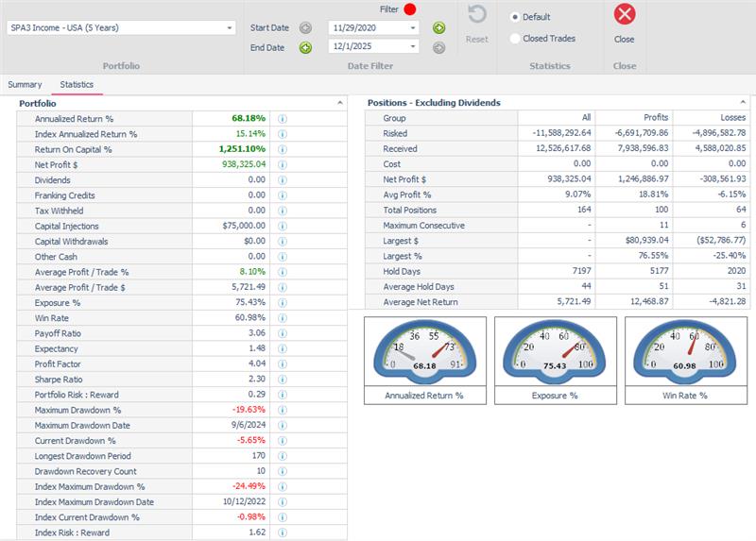Open the SPA3 Income portfolio dropdown
This screenshot has width=756, height=541.
tap(230, 28)
